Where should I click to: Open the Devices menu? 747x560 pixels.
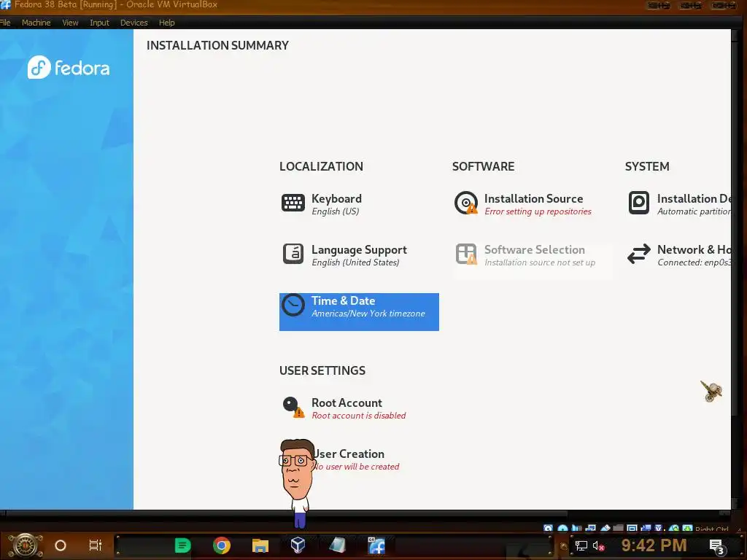pos(134,23)
